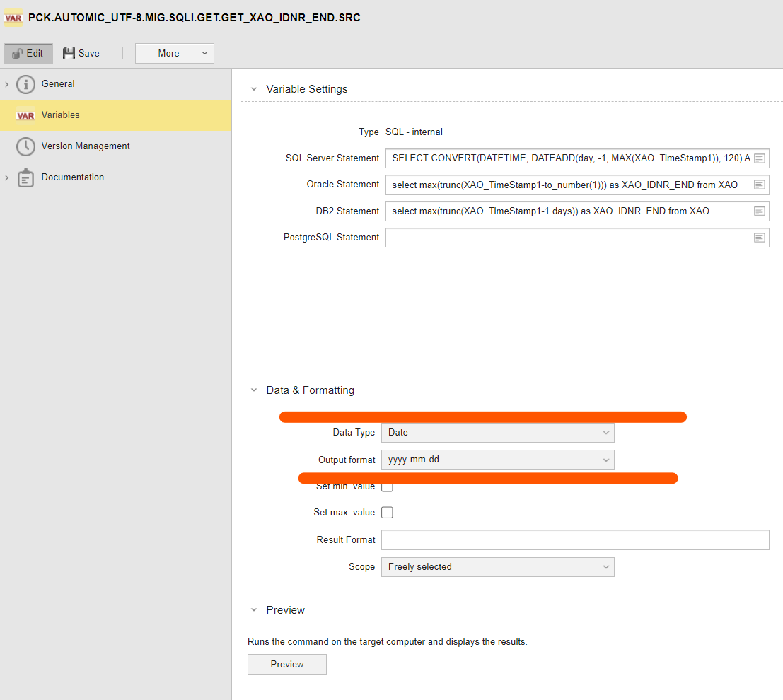Open Oracle Statement editor icon
This screenshot has width=783, height=700.
point(760,185)
